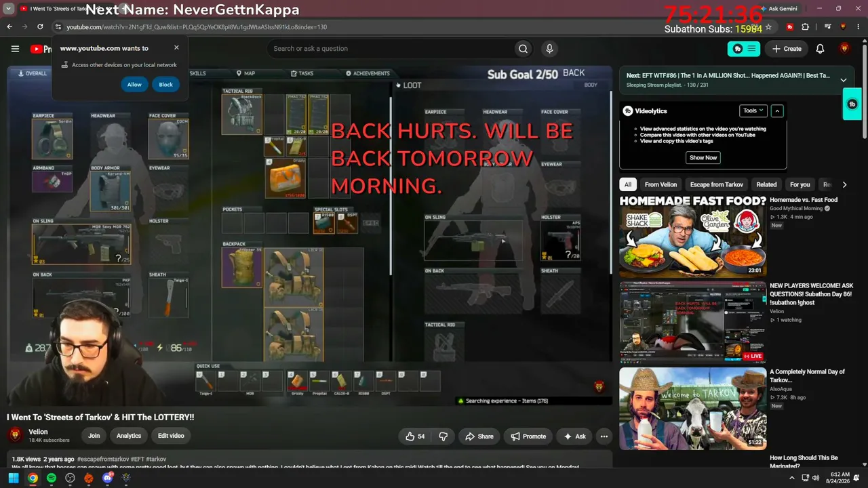868x488 pixels.
Task: Select the Escape from Tarkov filter chip
Action: [x=716, y=184]
